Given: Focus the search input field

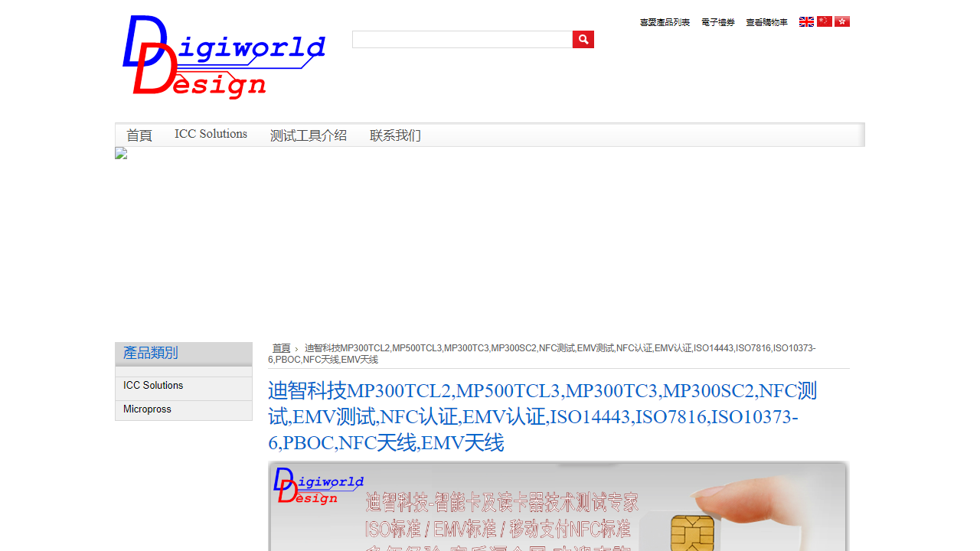Looking at the screenshot, I should click(x=462, y=39).
